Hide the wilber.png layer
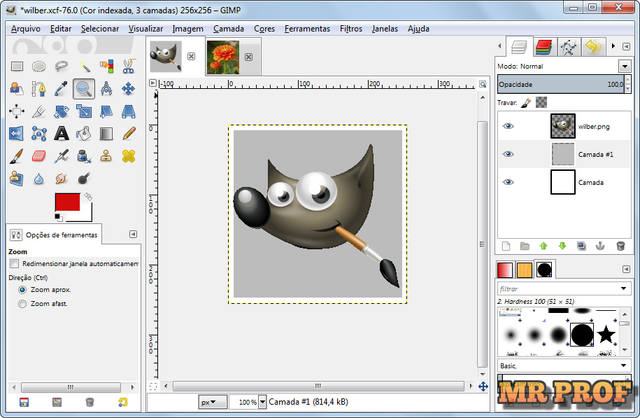Image resolution: width=640 pixels, height=418 pixels. [508, 126]
